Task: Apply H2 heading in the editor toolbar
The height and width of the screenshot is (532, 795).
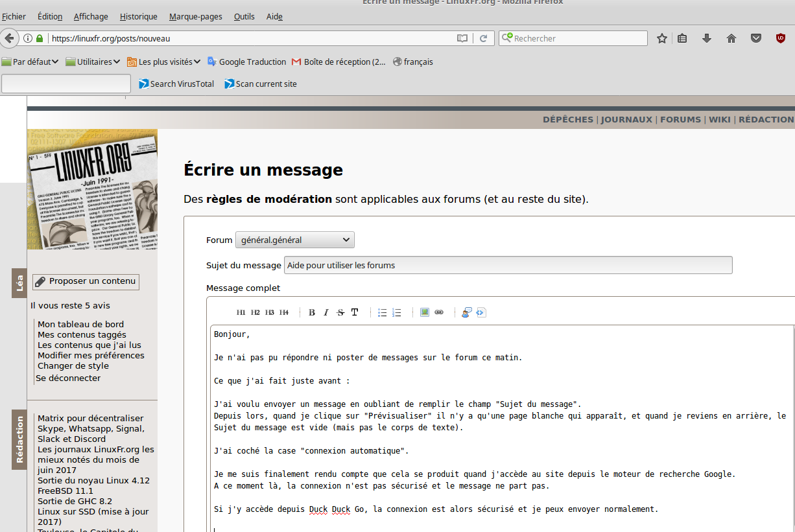Action: (255, 312)
